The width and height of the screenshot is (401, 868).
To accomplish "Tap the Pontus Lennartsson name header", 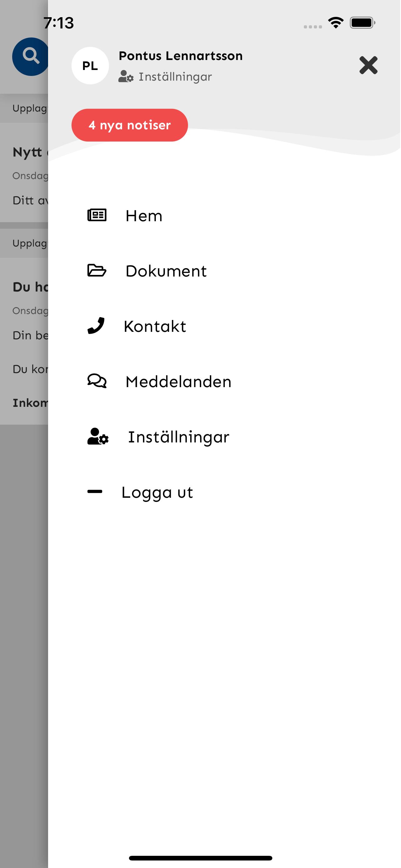I will click(181, 56).
